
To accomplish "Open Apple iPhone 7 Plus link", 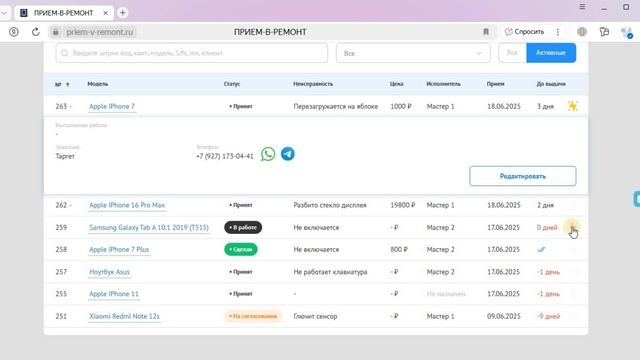I will click(119, 249).
